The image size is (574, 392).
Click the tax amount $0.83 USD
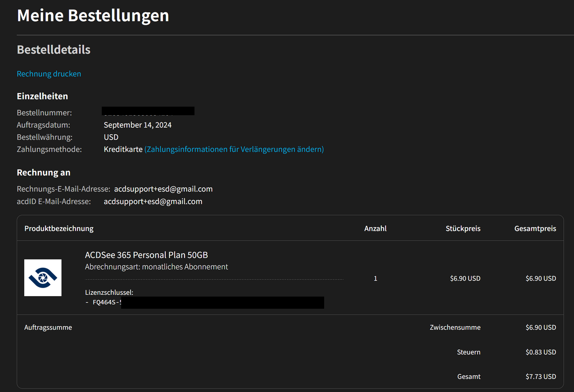tap(541, 352)
